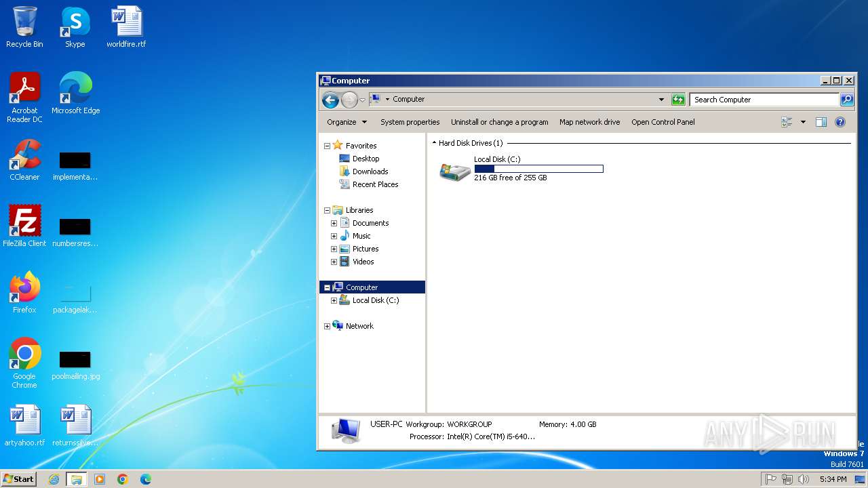868x488 pixels.
Task: Open the Organize menu
Action: pos(347,122)
